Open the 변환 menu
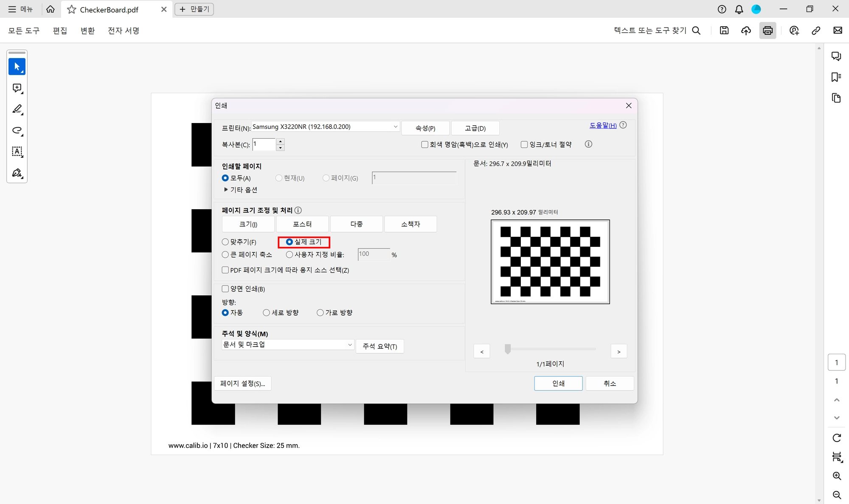The image size is (849, 504). pyautogui.click(x=87, y=31)
